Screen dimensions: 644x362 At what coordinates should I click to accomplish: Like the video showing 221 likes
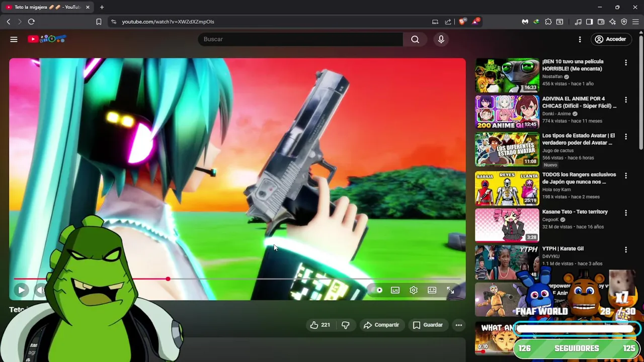pyautogui.click(x=320, y=325)
